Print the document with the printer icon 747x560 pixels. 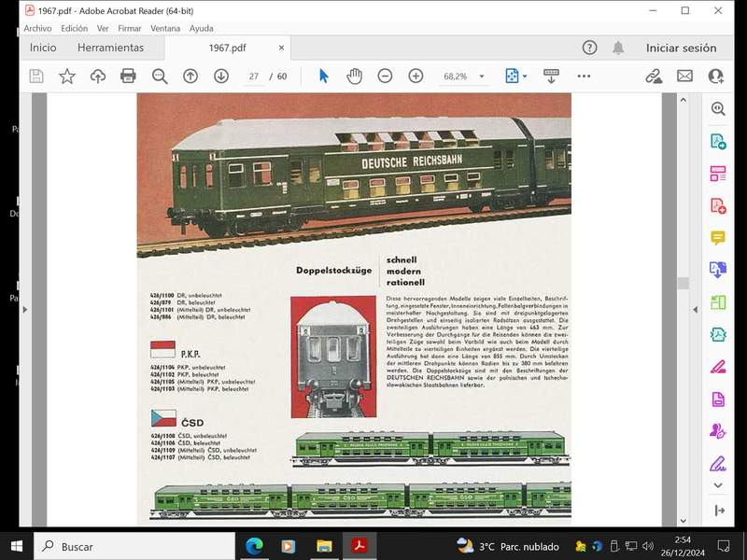[x=128, y=77]
